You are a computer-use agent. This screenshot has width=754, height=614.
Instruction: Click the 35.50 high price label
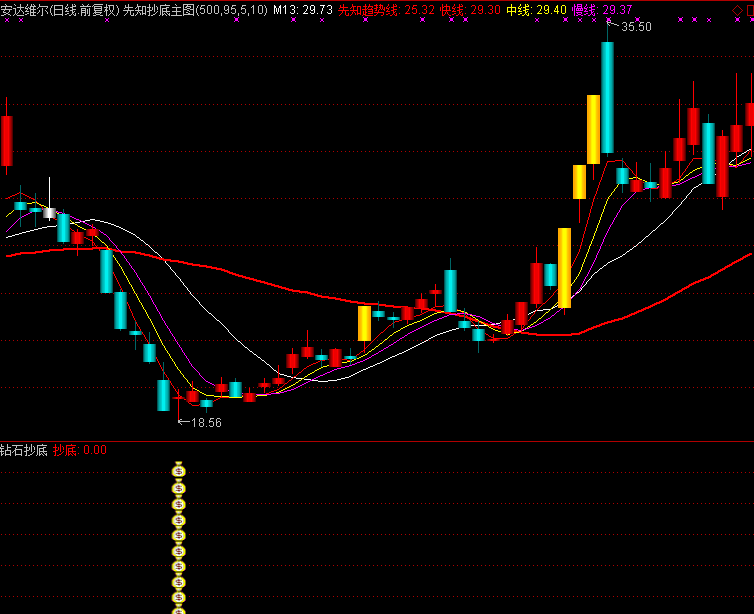(x=636, y=27)
